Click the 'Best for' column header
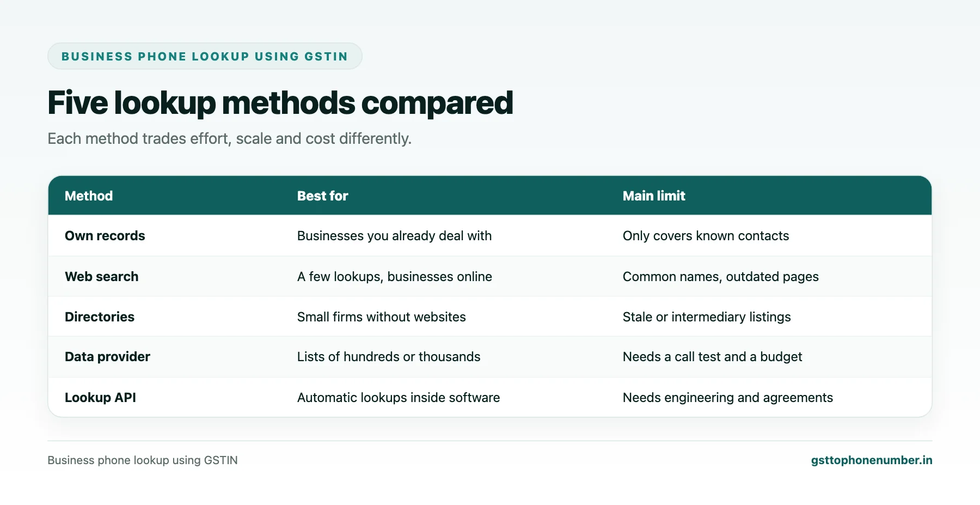 322,196
